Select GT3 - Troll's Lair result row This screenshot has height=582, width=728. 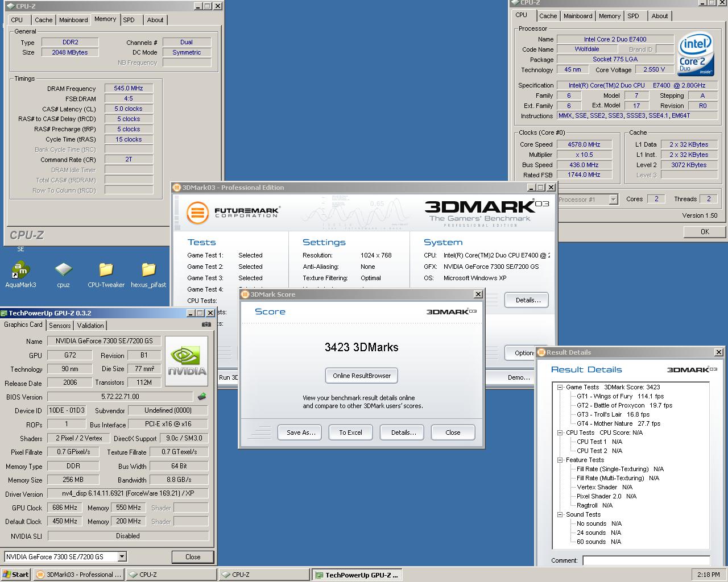[613, 414]
